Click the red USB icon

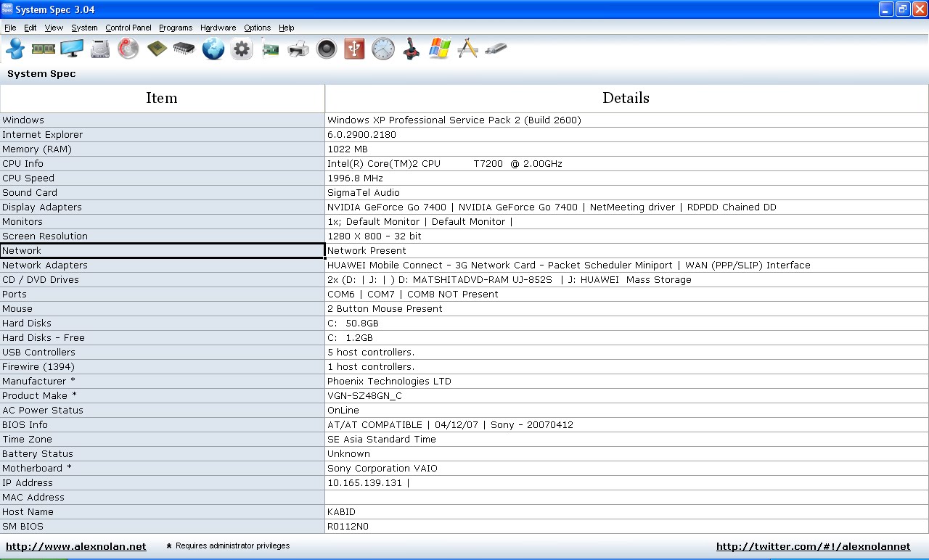point(354,49)
